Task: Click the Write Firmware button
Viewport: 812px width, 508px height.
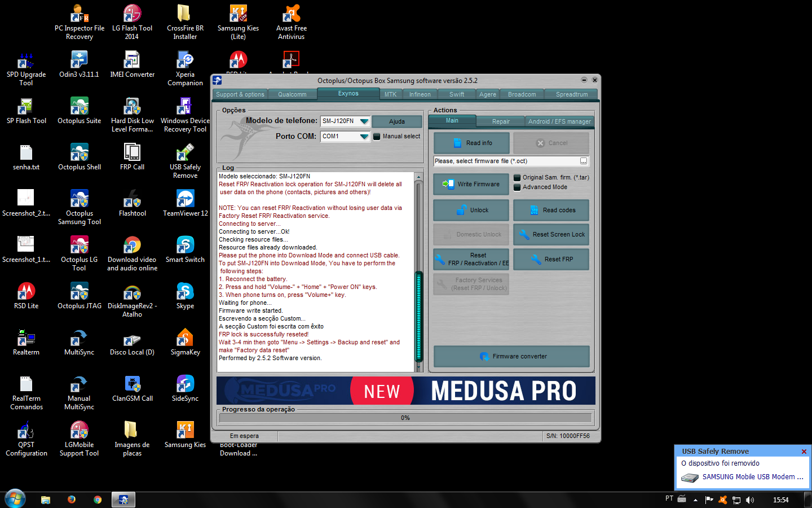Action: click(471, 184)
